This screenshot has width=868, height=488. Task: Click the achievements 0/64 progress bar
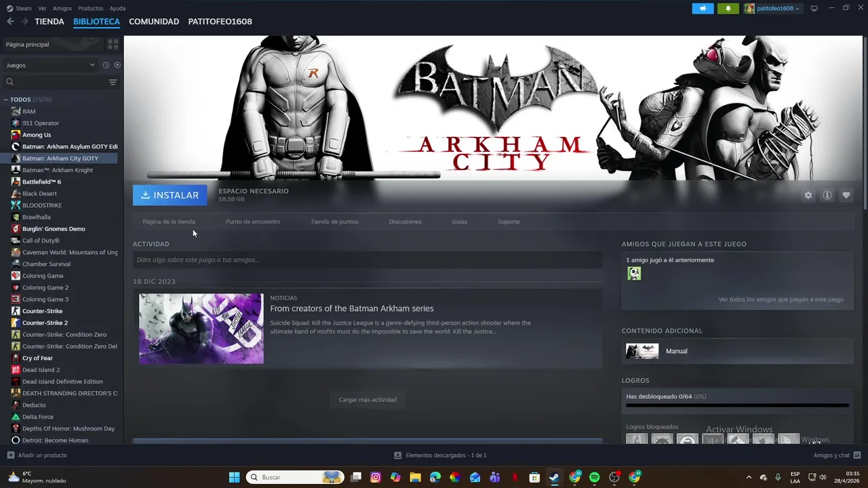pyautogui.click(x=737, y=405)
